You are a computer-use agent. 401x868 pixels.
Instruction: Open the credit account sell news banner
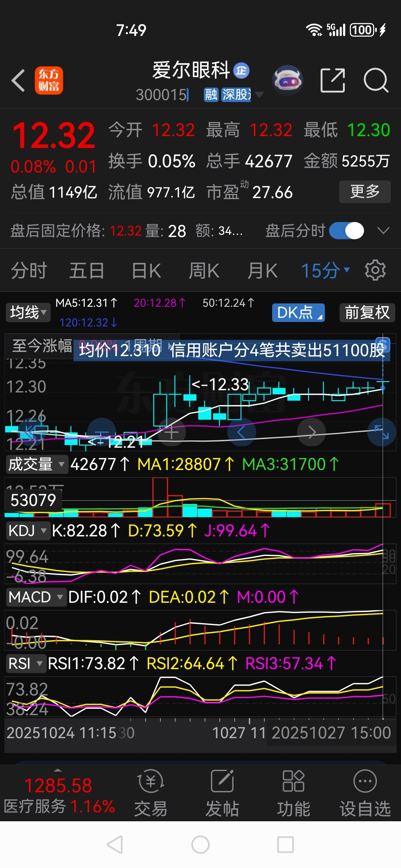coord(232,350)
